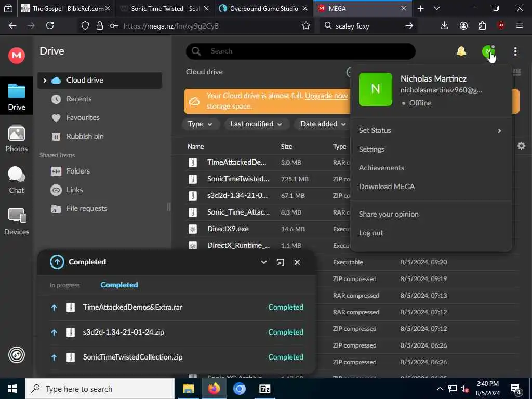
Task: Open the Last modified filter dropdown
Action: coord(256,124)
